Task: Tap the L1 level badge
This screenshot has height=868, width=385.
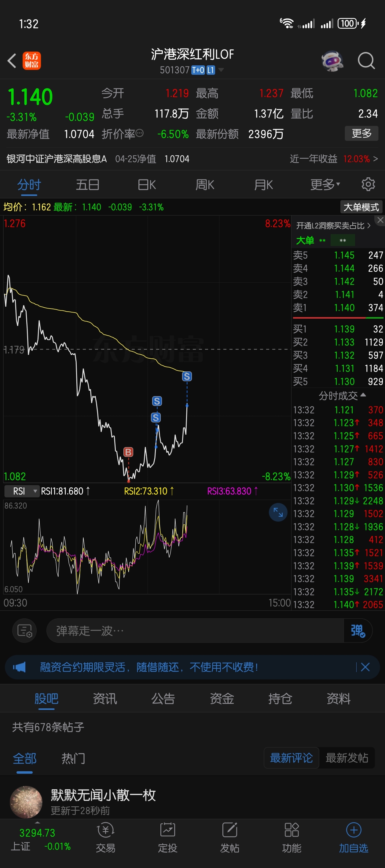Action: 211,70
